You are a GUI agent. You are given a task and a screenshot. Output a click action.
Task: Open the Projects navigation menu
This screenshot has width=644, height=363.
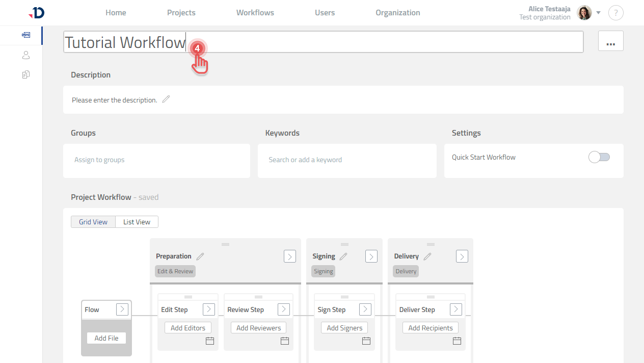tap(181, 12)
